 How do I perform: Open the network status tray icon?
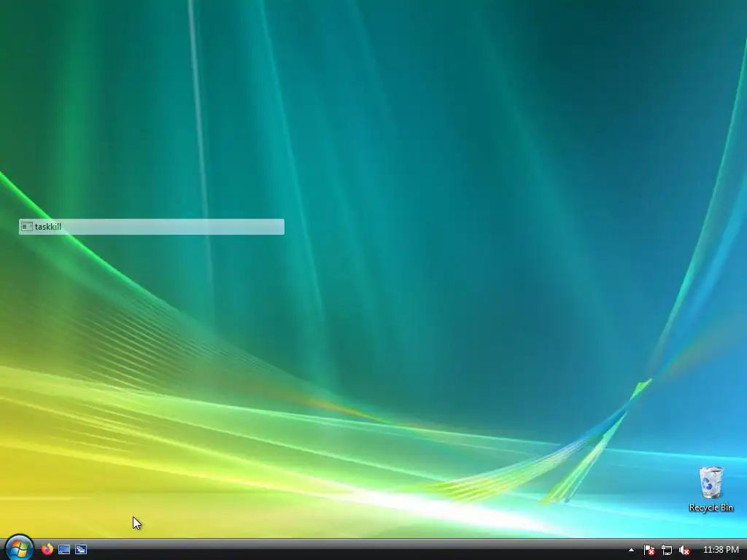pyautogui.click(x=667, y=550)
